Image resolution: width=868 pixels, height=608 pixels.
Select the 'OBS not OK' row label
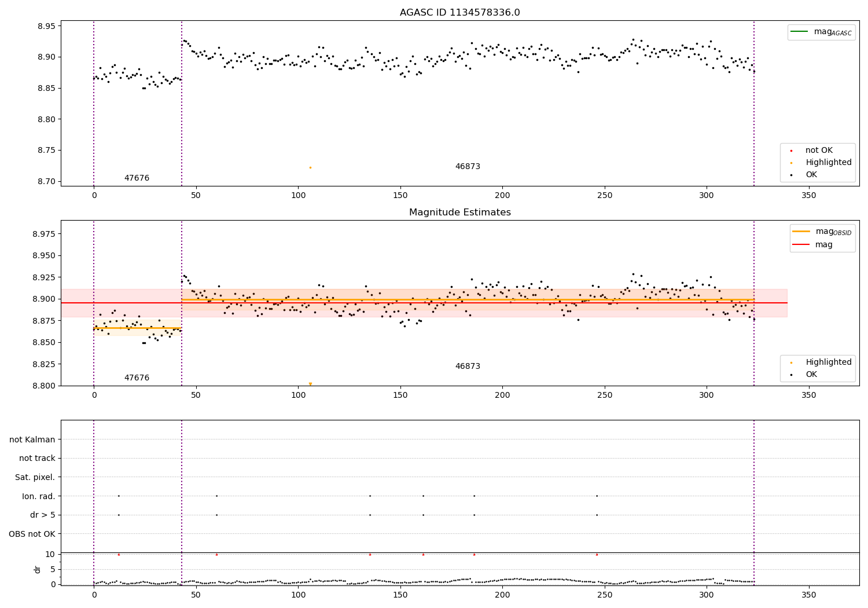pyautogui.click(x=32, y=534)
